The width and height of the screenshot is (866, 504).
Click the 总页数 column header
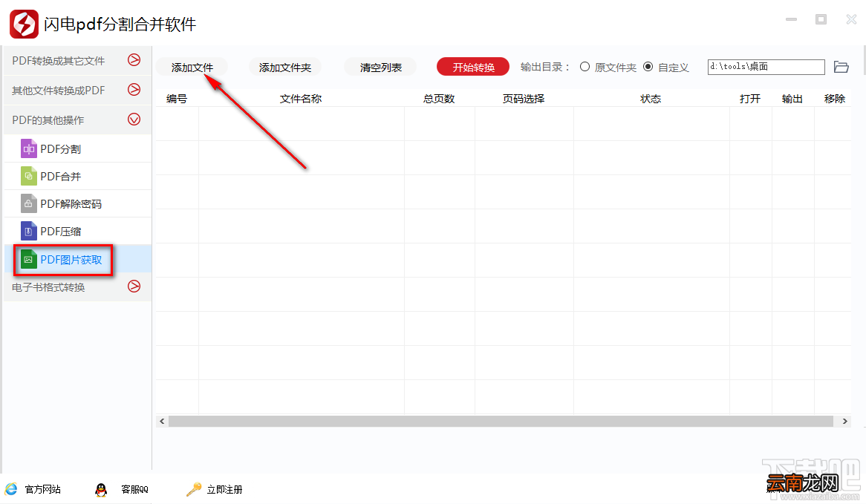tap(439, 99)
